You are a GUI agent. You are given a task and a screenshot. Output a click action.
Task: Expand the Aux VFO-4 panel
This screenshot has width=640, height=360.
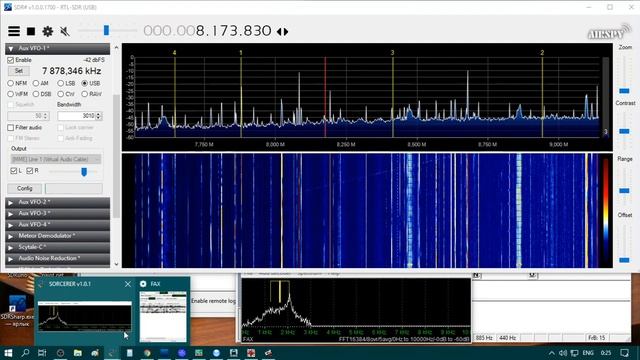pyautogui.click(x=58, y=224)
